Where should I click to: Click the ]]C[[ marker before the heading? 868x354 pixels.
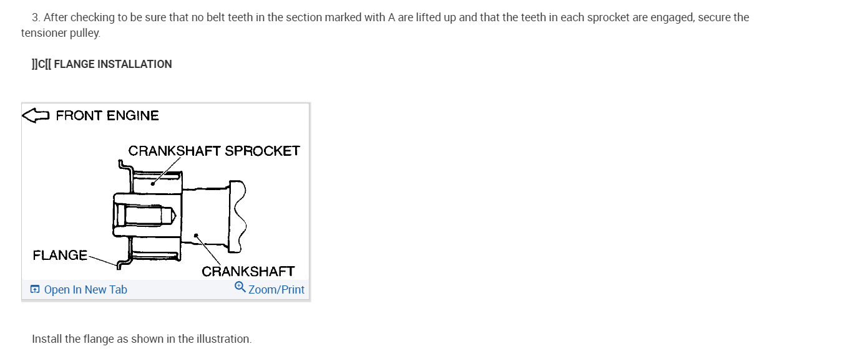pyautogui.click(x=41, y=64)
